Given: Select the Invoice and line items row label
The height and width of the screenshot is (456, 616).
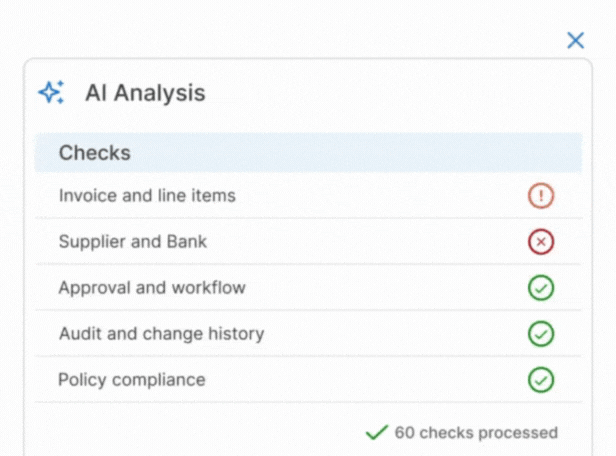Looking at the screenshot, I should 147,196.
